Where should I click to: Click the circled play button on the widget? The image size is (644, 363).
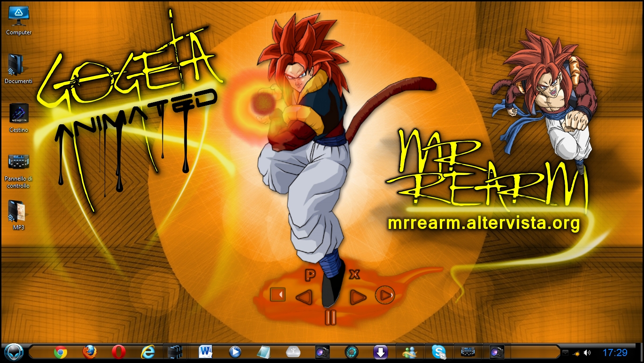(385, 295)
